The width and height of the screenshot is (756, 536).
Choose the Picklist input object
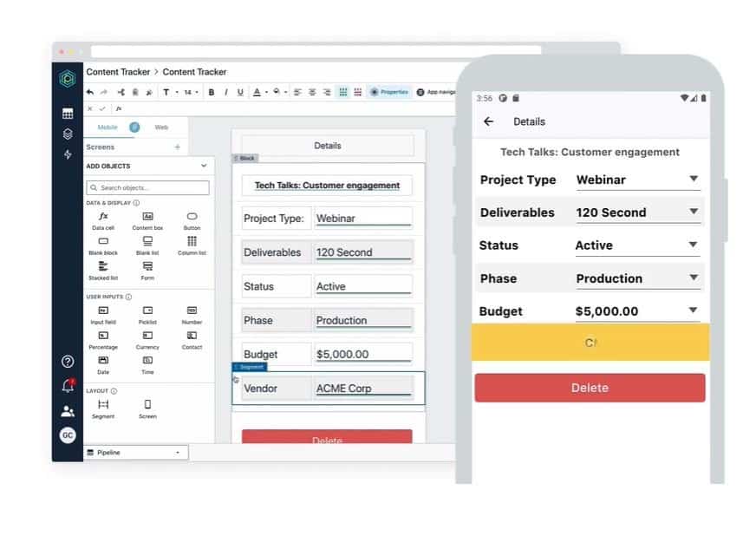tap(147, 310)
